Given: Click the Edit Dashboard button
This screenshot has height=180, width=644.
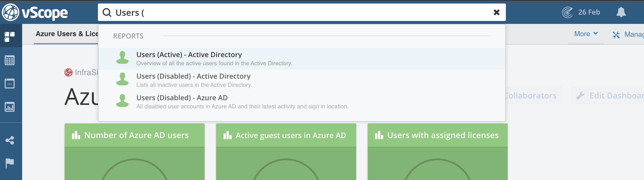Looking at the screenshot, I should coord(607,96).
